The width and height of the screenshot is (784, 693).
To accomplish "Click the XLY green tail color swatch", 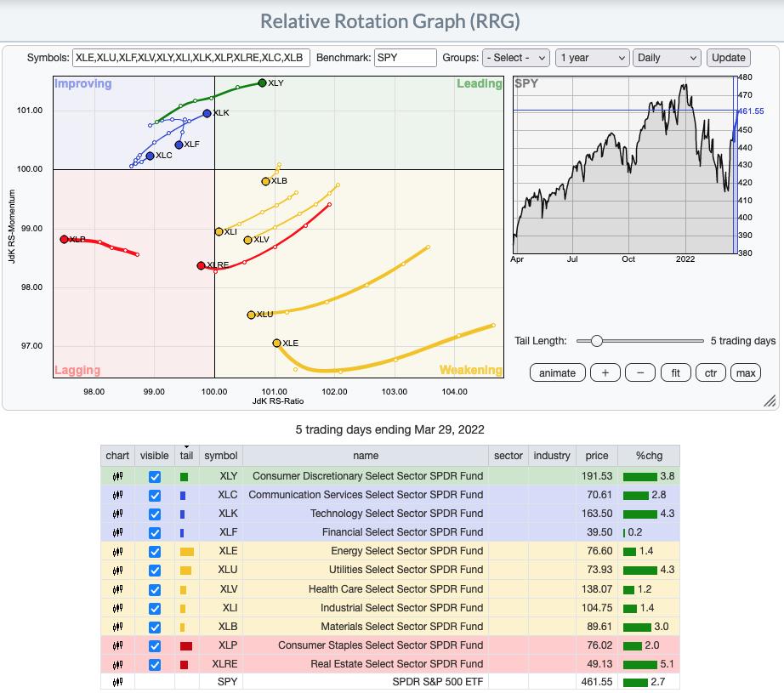I will (184, 477).
